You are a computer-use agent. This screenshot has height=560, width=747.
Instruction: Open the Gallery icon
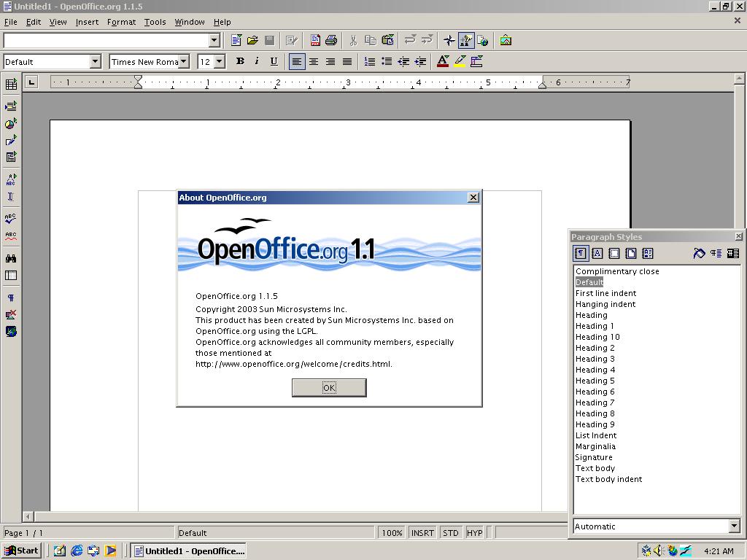coord(506,41)
